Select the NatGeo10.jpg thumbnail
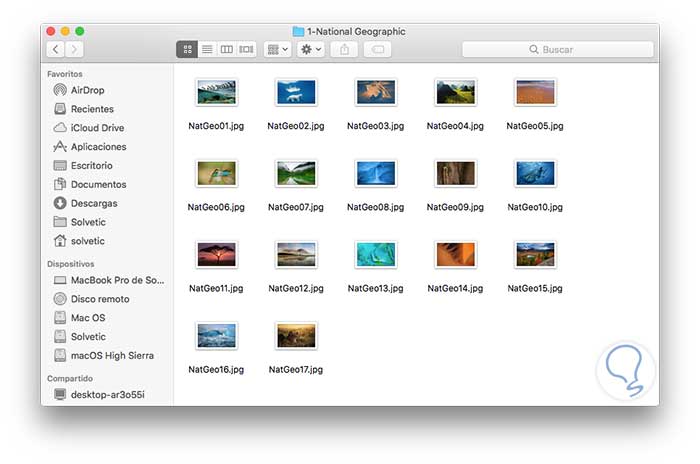700x464 pixels. click(x=535, y=173)
